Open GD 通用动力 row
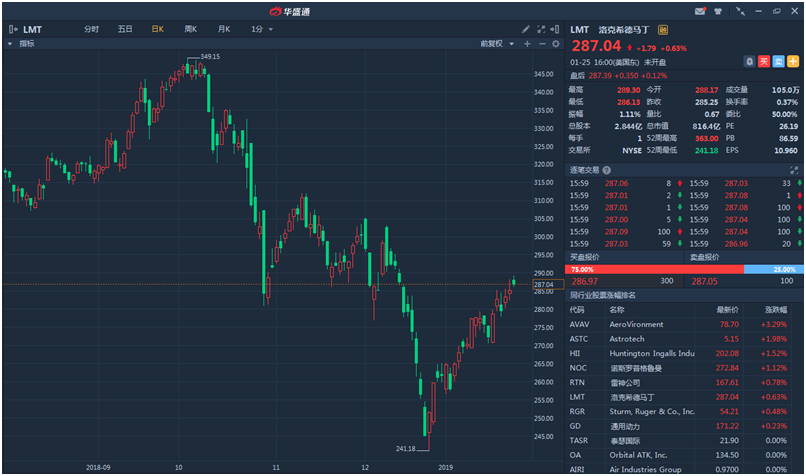 [x=684, y=426]
